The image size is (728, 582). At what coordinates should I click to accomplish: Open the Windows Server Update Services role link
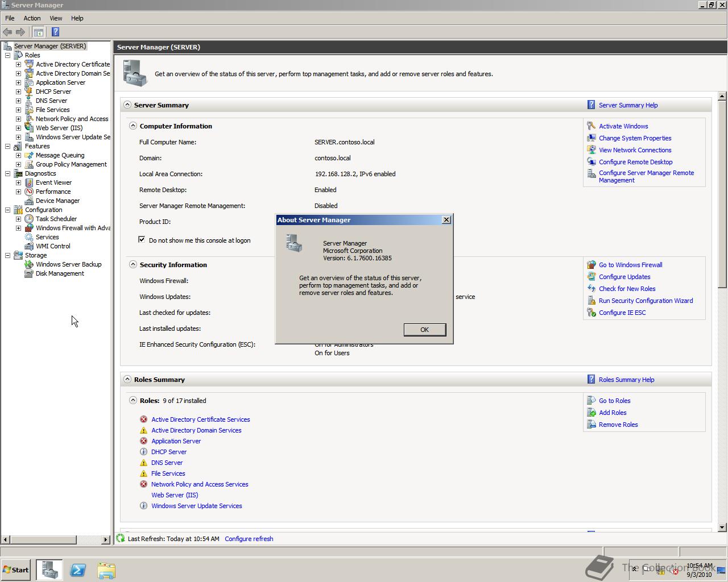(196, 506)
